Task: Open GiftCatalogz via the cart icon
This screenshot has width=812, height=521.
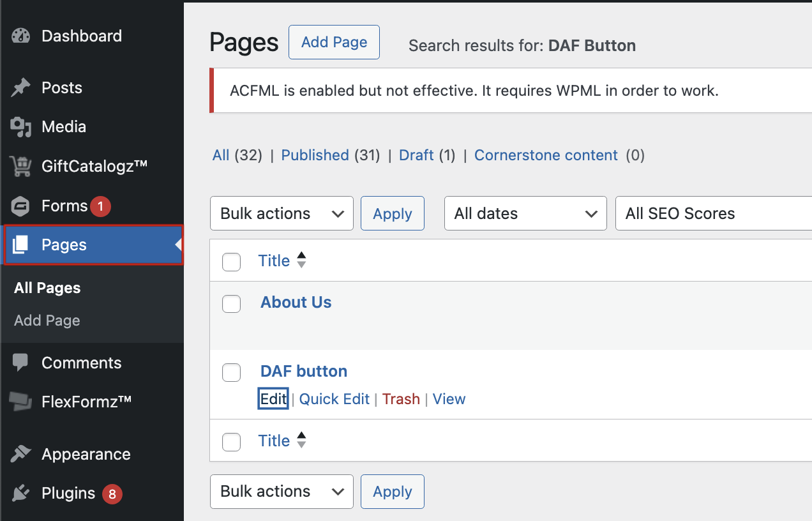Action: 20,165
